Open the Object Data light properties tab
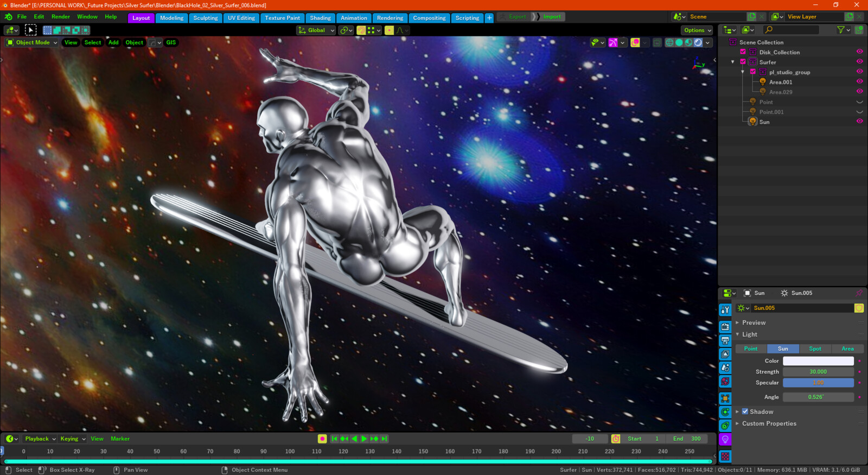The height and width of the screenshot is (475, 868). click(x=725, y=439)
